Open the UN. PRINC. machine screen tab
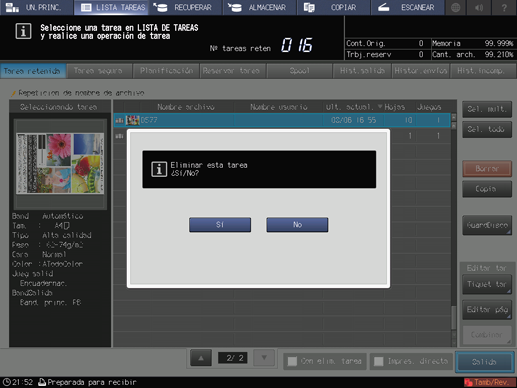517x388 pixels. click(x=37, y=7)
